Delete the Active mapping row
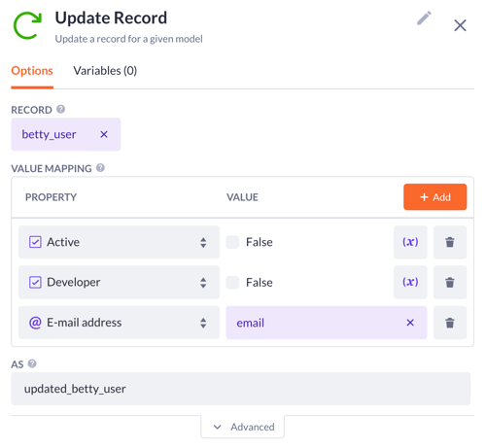 pyautogui.click(x=450, y=242)
